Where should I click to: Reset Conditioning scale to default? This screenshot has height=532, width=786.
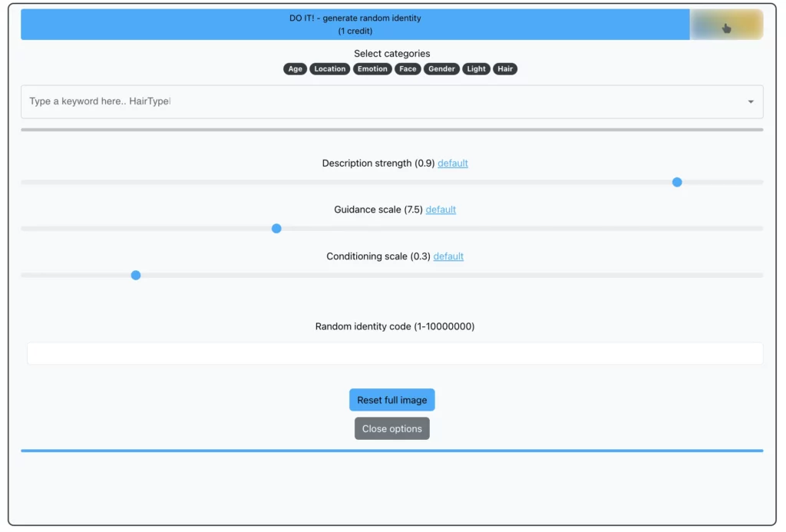tap(448, 256)
